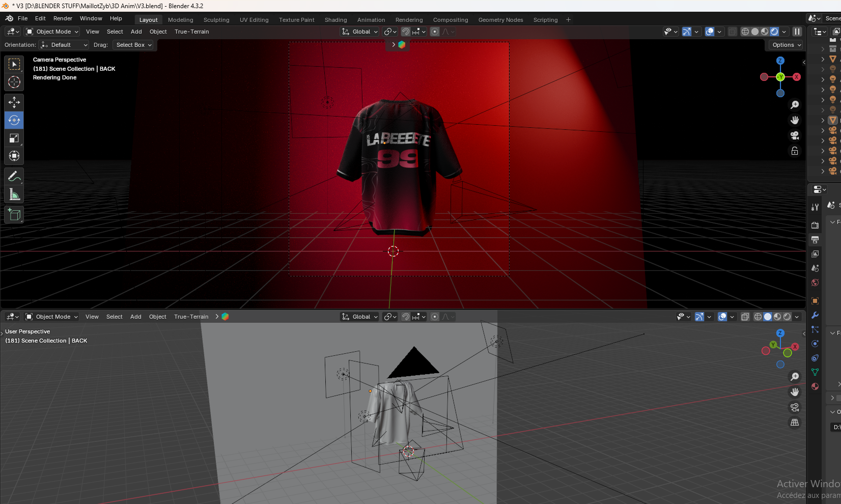841x504 pixels.
Task: Click the red X axis gizmo ball in top viewport
Action: click(x=797, y=77)
